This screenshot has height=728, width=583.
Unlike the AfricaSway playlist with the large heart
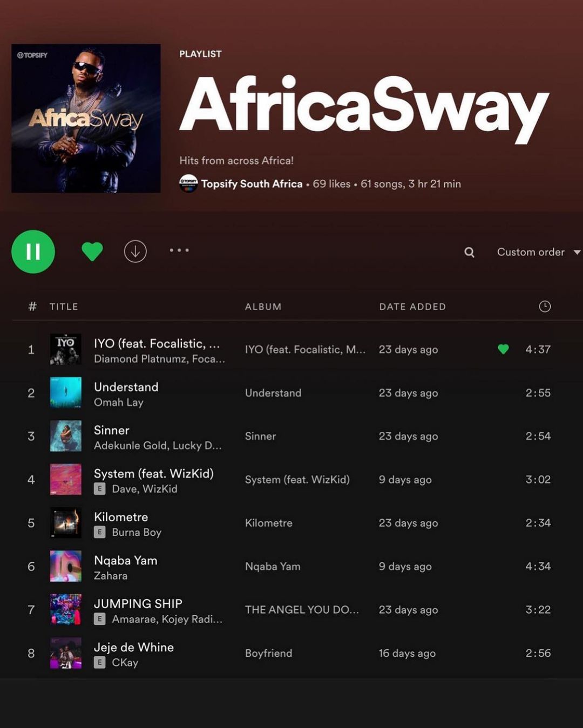92,251
